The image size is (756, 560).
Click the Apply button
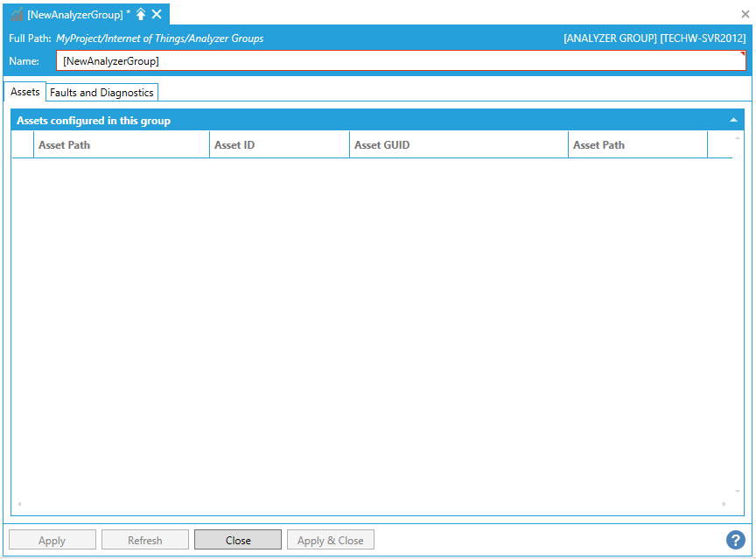tap(52, 540)
